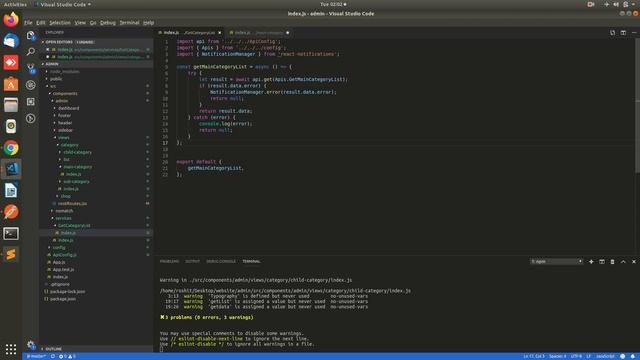This screenshot has height=360, width=640.
Task: Show Applications grid in the dock
Action: [x=11, y=349]
